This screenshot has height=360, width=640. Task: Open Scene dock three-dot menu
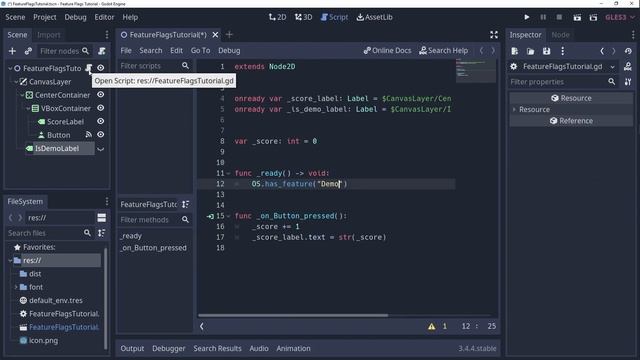pos(107,35)
